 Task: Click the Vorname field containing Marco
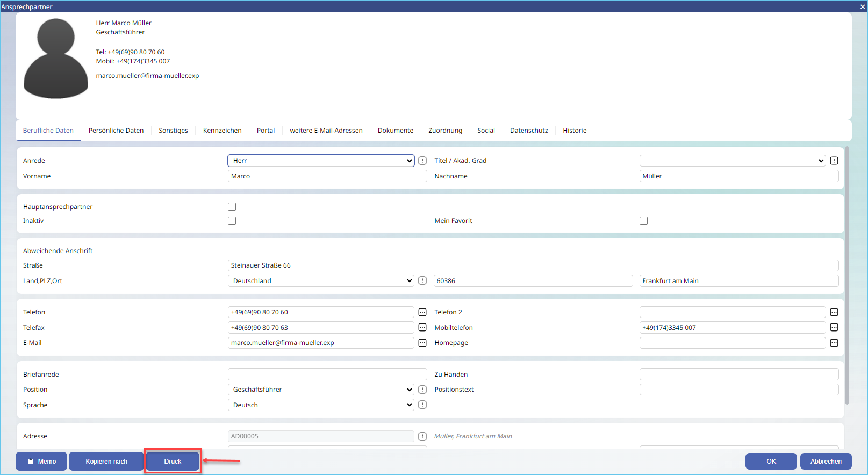pyautogui.click(x=327, y=176)
